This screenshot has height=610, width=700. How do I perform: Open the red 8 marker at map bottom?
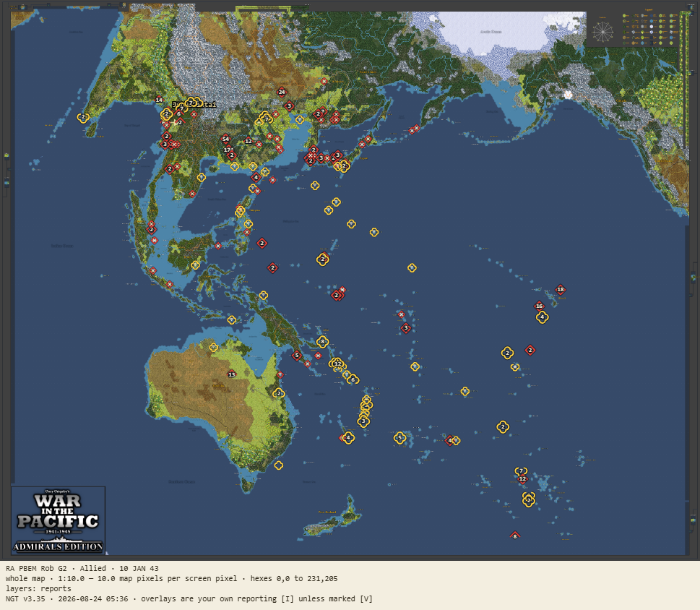515,536
